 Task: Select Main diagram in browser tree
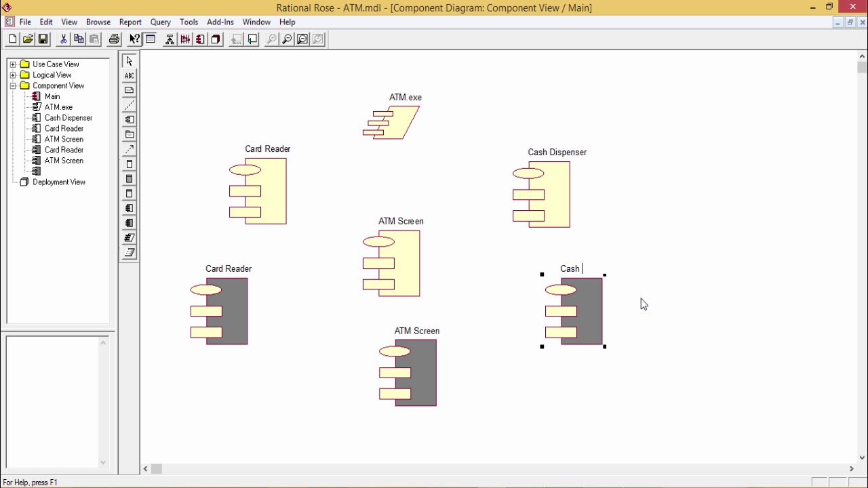pos(52,96)
